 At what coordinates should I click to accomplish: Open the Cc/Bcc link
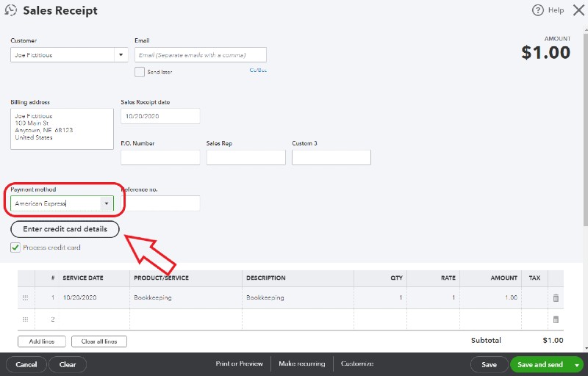pos(258,70)
